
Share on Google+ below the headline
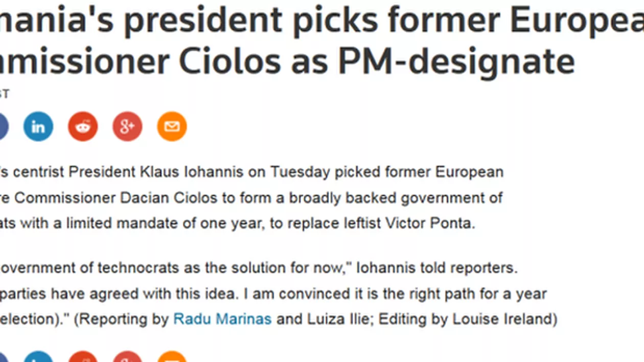point(127,127)
